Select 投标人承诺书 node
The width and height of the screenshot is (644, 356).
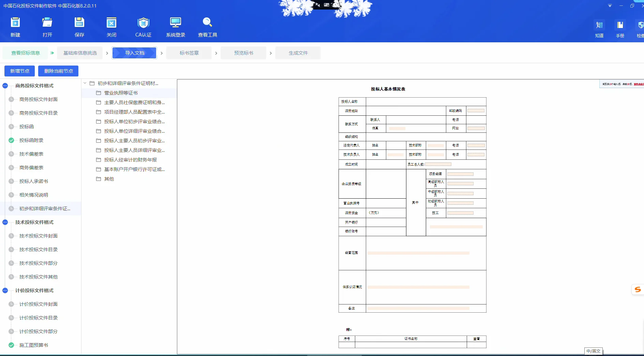[34, 181]
